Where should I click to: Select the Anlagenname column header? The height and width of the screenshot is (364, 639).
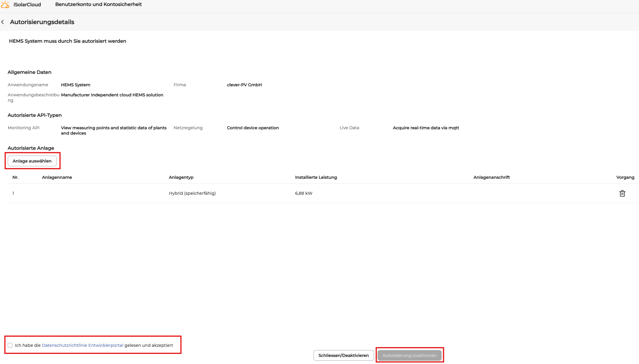57,177
